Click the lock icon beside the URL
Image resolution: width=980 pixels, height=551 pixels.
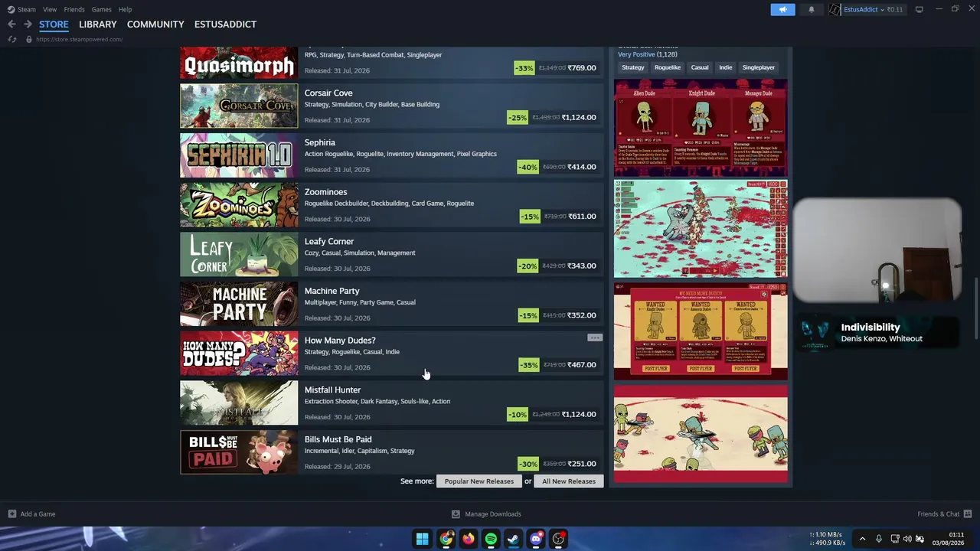pyautogui.click(x=29, y=39)
